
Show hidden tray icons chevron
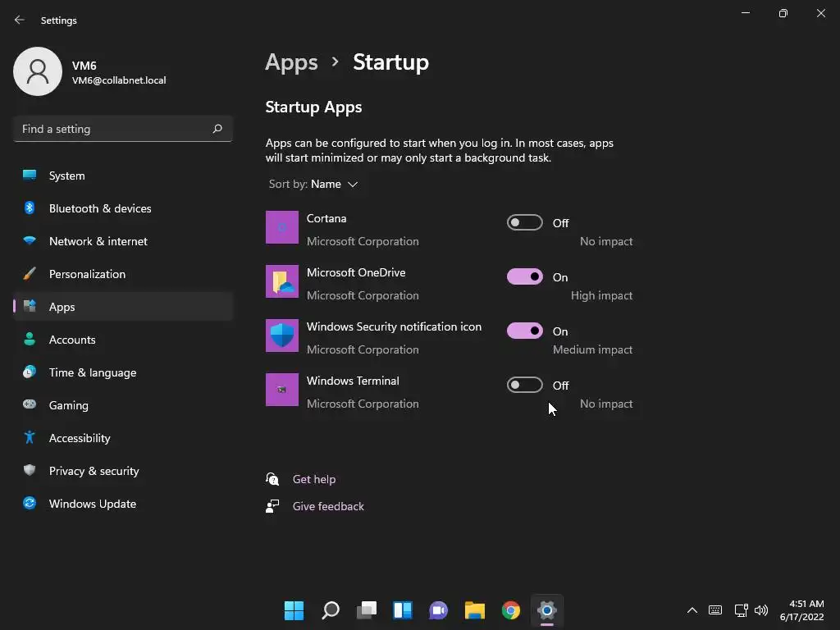[x=692, y=610]
